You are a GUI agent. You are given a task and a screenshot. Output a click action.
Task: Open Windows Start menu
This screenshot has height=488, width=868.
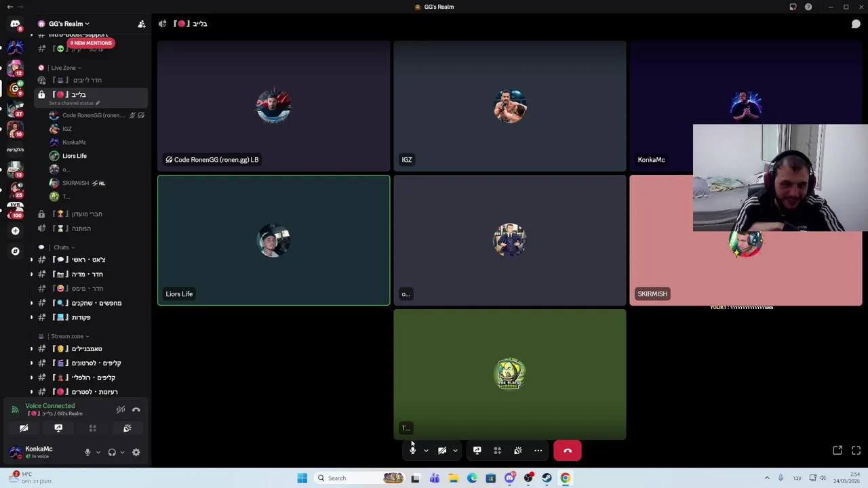pyautogui.click(x=302, y=478)
